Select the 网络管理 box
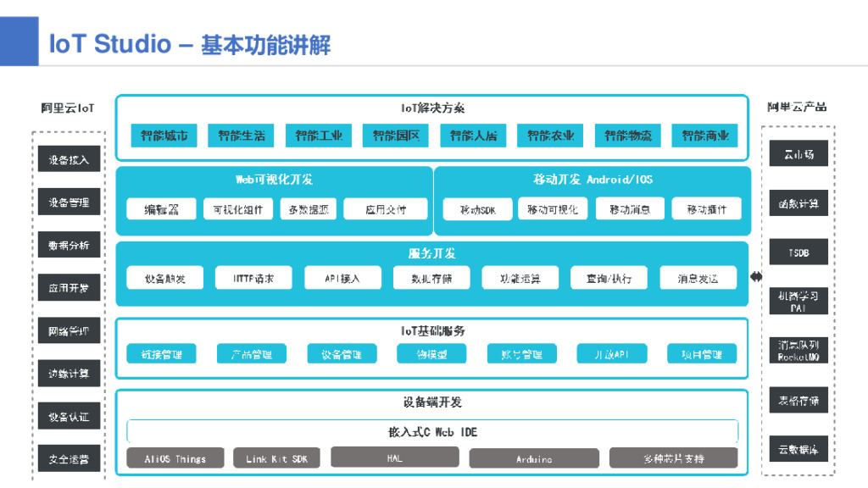The image size is (868, 488). (x=69, y=331)
